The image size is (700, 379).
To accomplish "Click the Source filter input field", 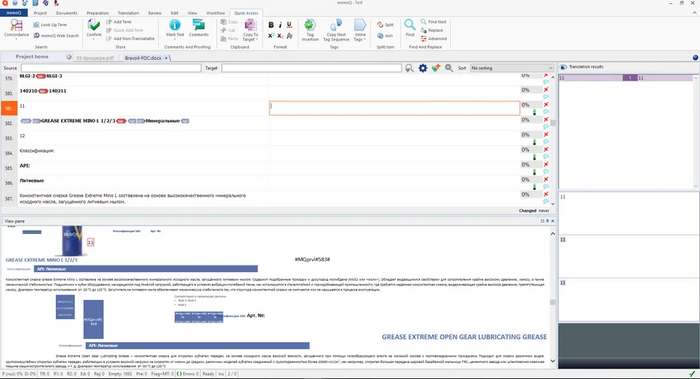I will 111,68.
